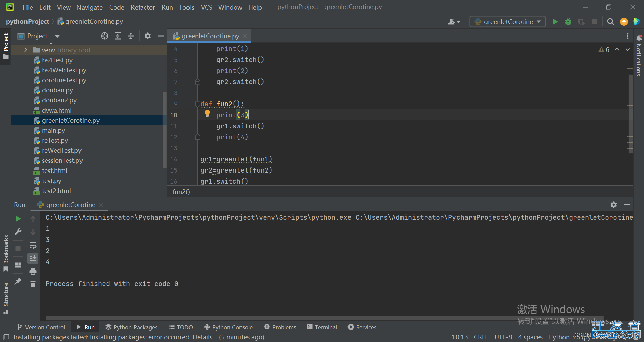The height and width of the screenshot is (342, 644).
Task: Open Version Control tool window
Action: (41, 327)
